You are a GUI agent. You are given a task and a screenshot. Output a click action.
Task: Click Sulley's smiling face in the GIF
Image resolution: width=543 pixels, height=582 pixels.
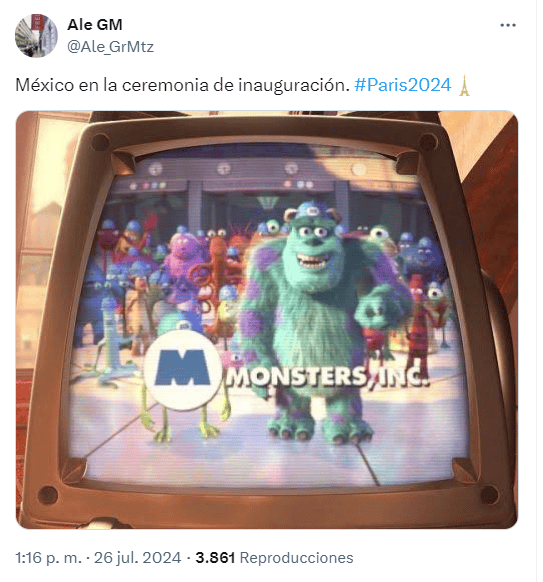[314, 247]
